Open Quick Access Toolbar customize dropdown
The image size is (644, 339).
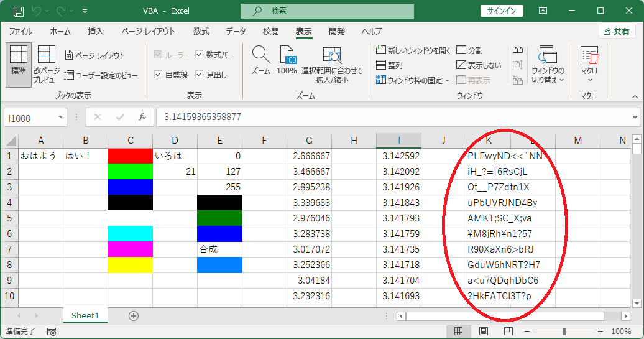click(85, 11)
